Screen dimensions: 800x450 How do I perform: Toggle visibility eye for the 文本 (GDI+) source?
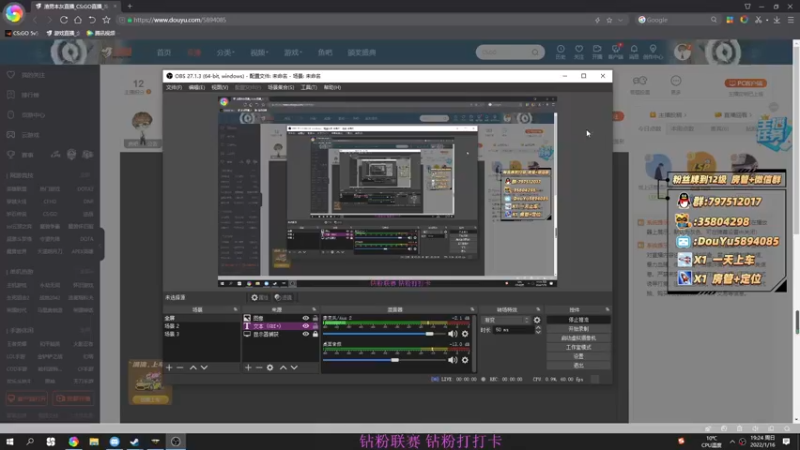click(x=306, y=326)
